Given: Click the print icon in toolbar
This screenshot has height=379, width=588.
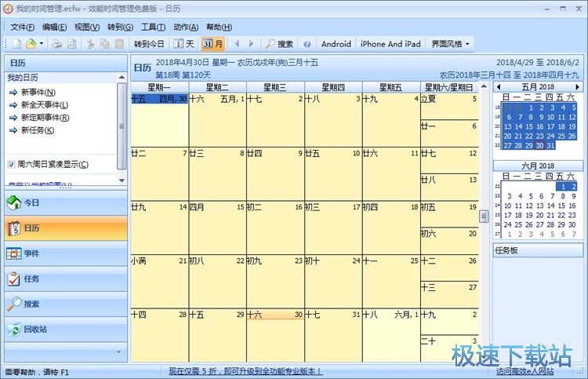Looking at the screenshot, I should 56,44.
